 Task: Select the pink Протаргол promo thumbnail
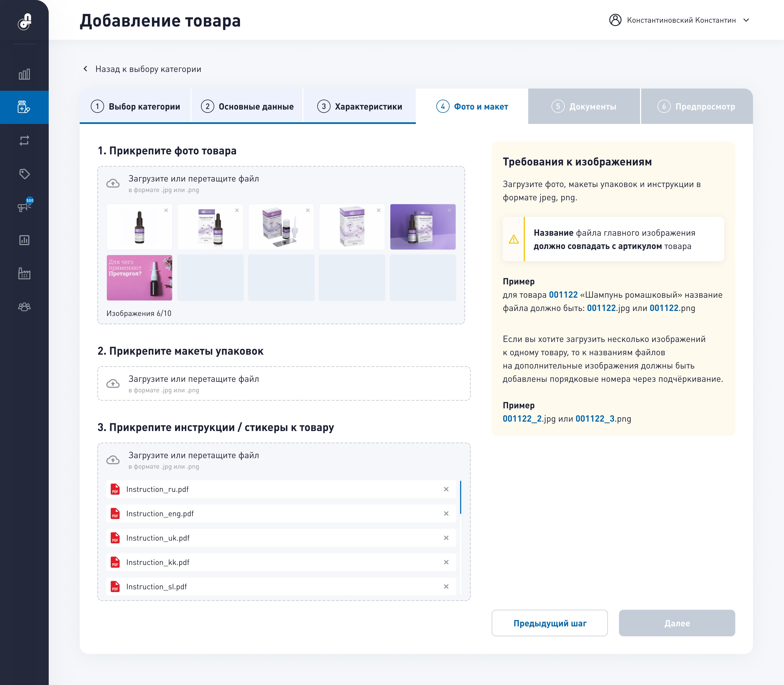click(x=139, y=277)
